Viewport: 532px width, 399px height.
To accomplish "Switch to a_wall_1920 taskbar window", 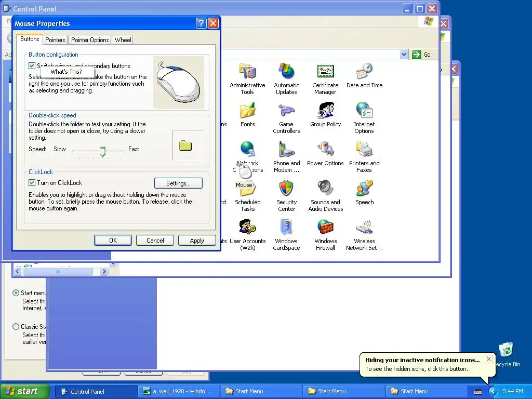I will click(x=179, y=391).
